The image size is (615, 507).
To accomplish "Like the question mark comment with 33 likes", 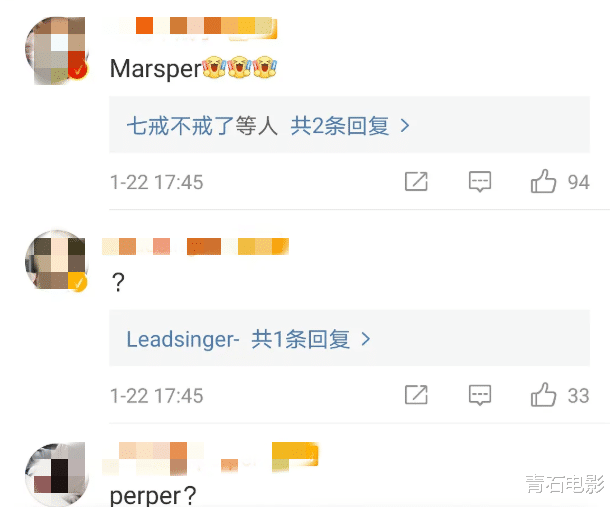I will [543, 395].
